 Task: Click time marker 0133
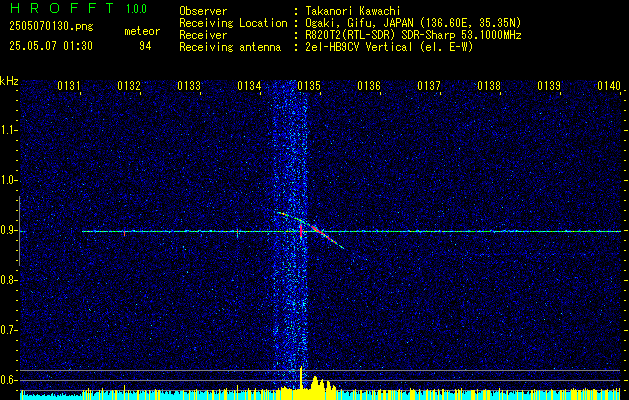tap(189, 86)
